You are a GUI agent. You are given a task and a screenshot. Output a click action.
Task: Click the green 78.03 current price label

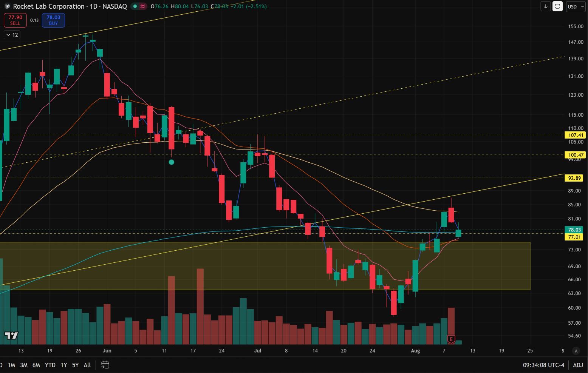[x=574, y=230]
